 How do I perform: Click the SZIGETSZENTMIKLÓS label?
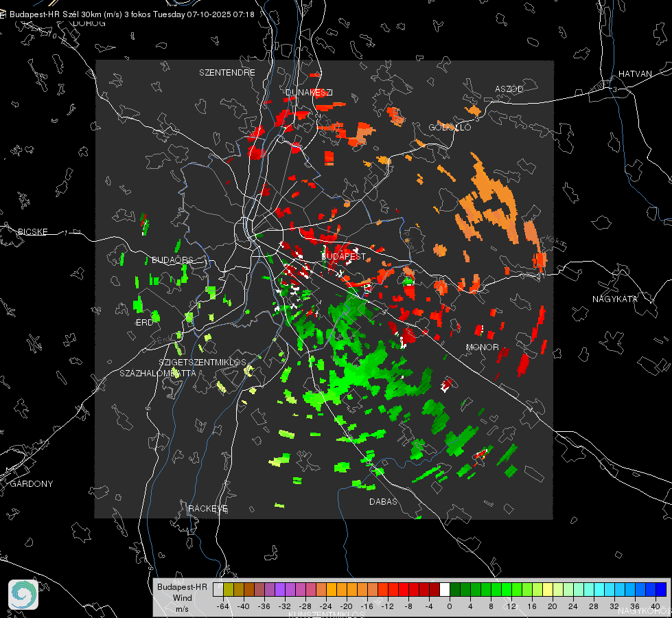click(202, 362)
